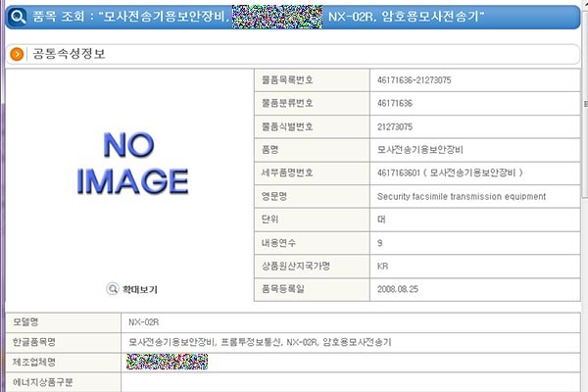Click the 세부품명번호 label cell

tap(312, 172)
